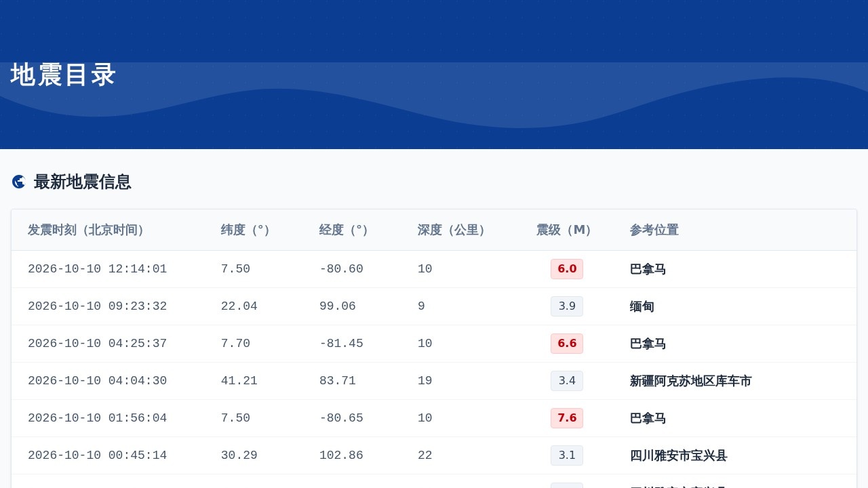Click the 3.4 magnitude badge

tap(567, 381)
